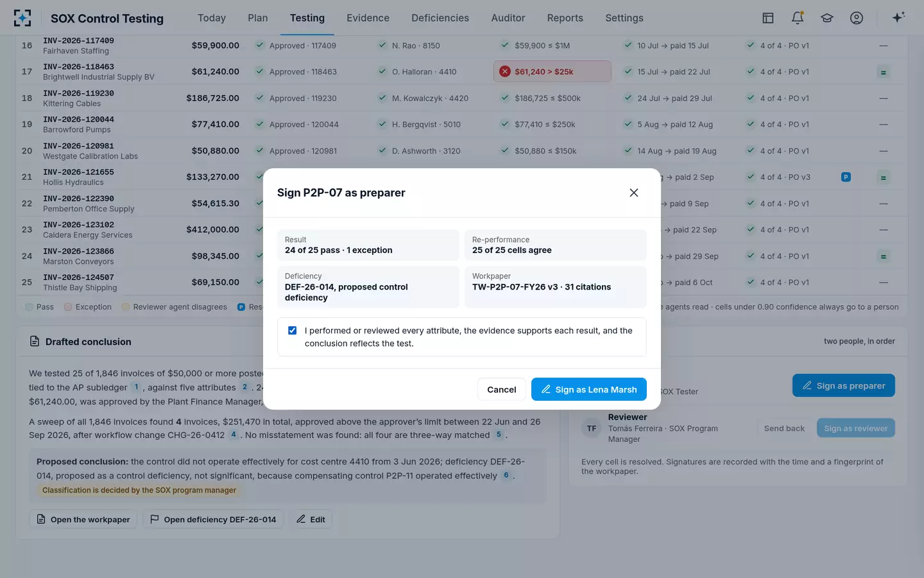Open the user account icon
The image size is (924, 578).
click(x=857, y=18)
